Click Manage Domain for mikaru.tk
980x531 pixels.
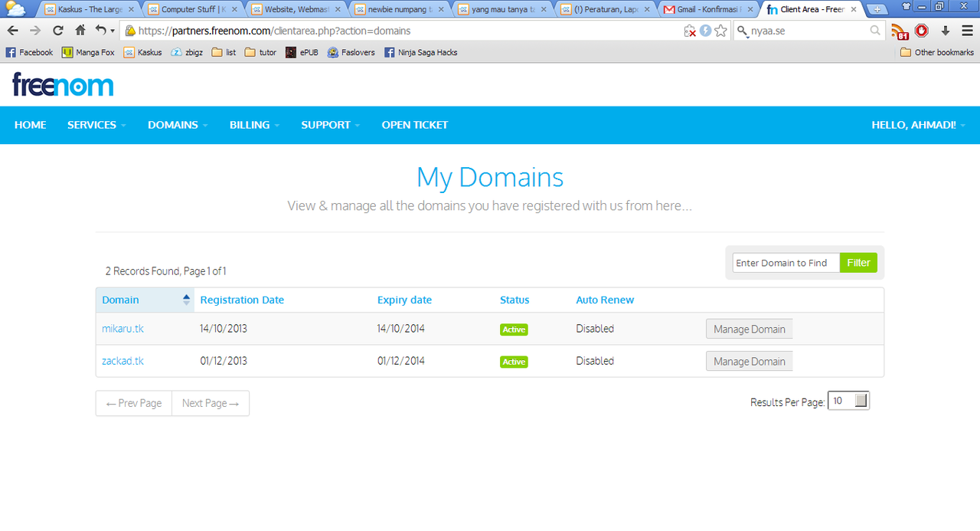point(749,329)
